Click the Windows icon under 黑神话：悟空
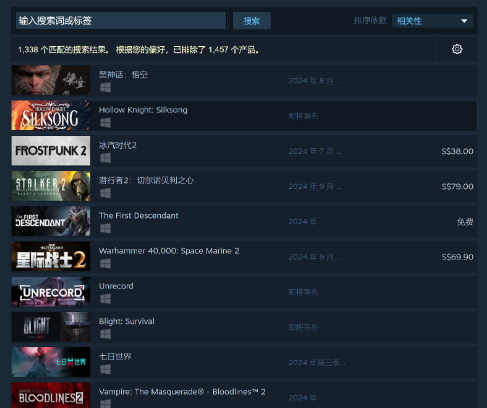Viewport: 487px width, 408px height. (105, 88)
